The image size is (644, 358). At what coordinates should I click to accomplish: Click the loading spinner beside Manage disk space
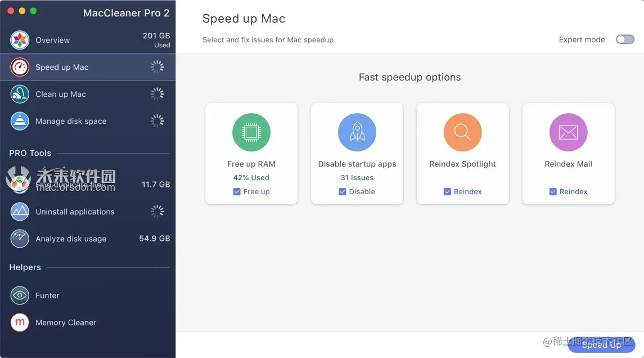(x=157, y=121)
